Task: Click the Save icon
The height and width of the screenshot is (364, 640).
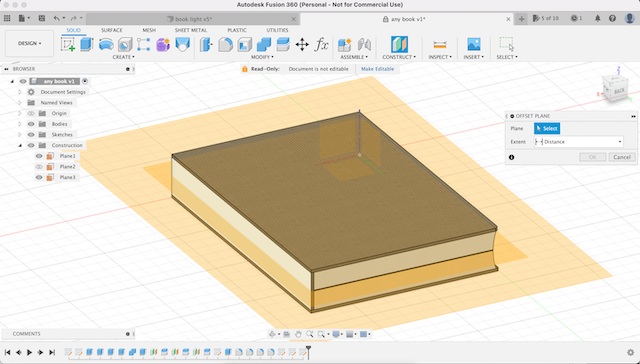Action: tap(42, 18)
